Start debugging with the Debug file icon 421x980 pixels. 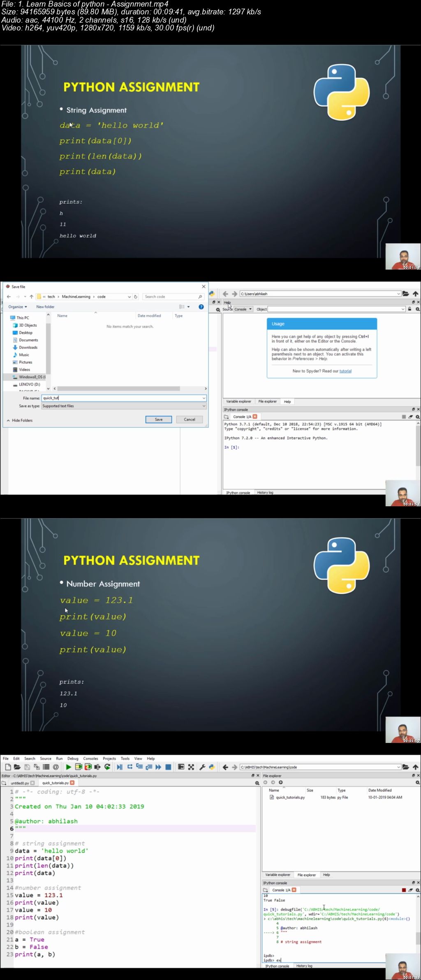[x=120, y=767]
